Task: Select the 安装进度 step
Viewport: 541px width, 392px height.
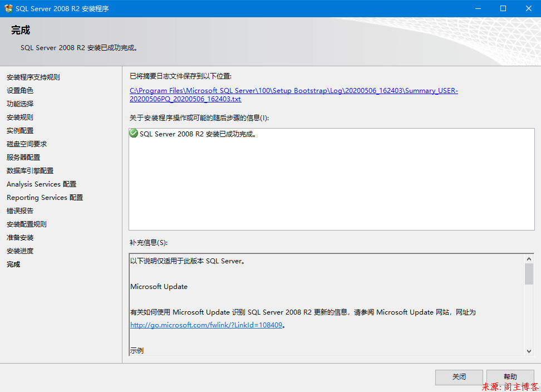Action: [x=19, y=251]
